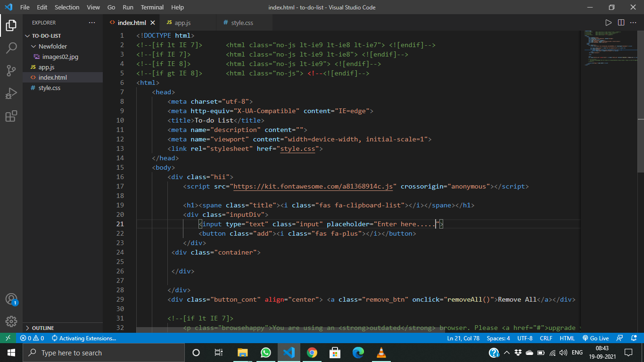
Task: Open errors and warnings problems indicator
Action: (x=32, y=338)
